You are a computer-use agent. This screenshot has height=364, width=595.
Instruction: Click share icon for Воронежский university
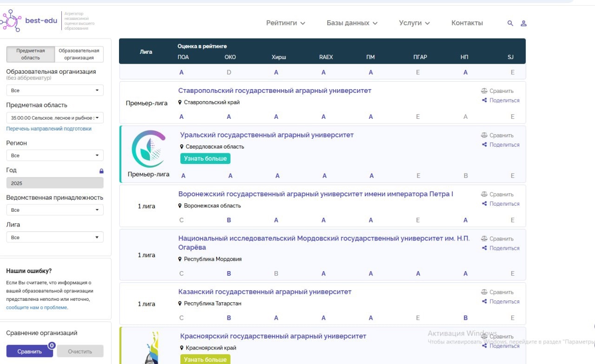[484, 204]
